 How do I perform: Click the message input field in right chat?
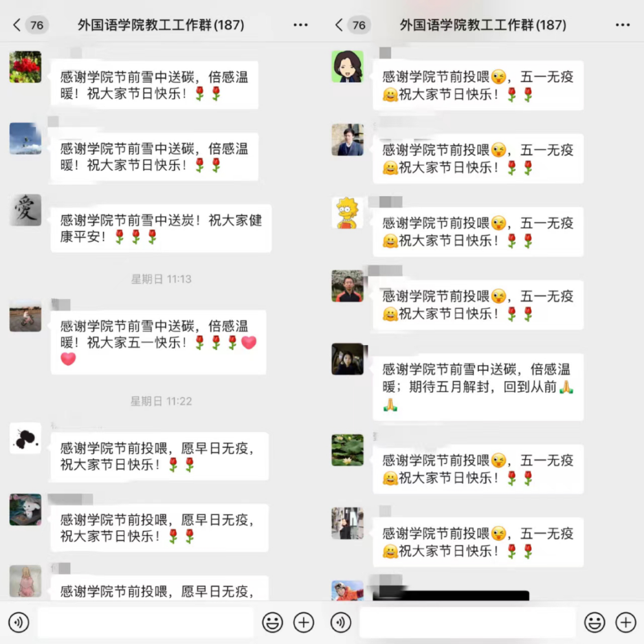(x=468, y=623)
